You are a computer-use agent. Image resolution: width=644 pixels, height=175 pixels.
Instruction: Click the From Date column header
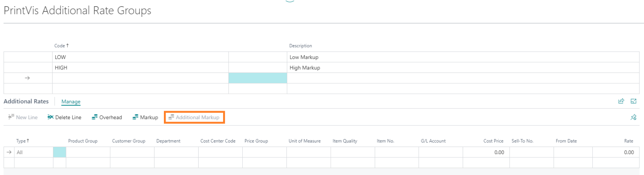click(x=566, y=141)
